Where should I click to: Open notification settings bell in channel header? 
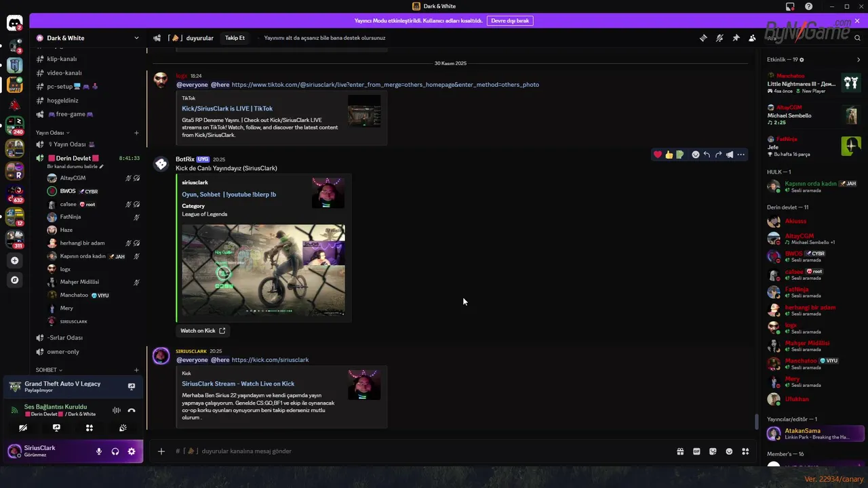point(719,38)
